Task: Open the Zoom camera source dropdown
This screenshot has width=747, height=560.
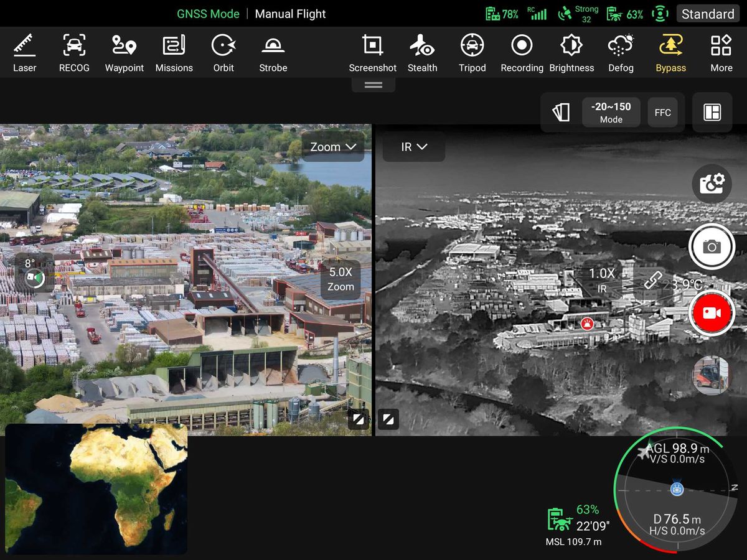Action: pos(332,147)
